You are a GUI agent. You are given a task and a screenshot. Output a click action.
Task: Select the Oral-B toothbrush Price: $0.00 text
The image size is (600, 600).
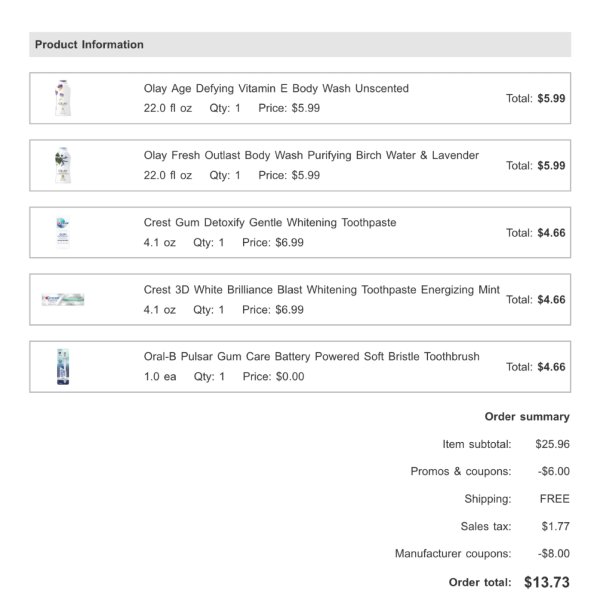273,377
